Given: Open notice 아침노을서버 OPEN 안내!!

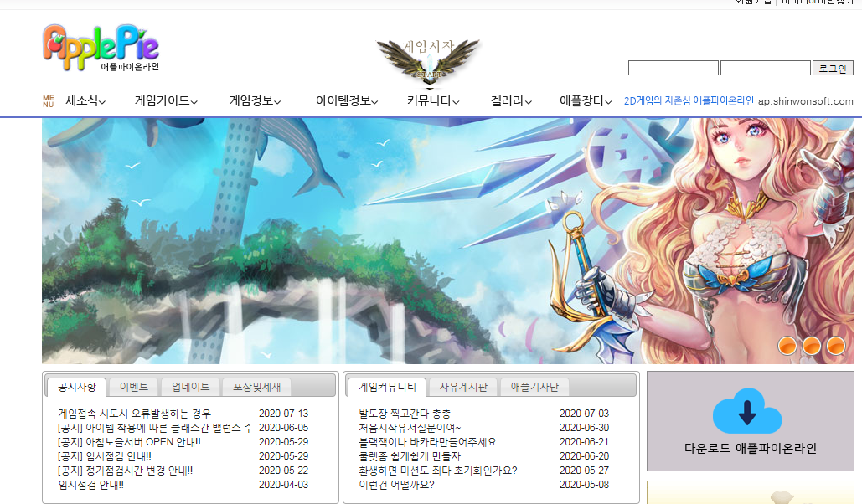Looking at the screenshot, I should click(129, 442).
